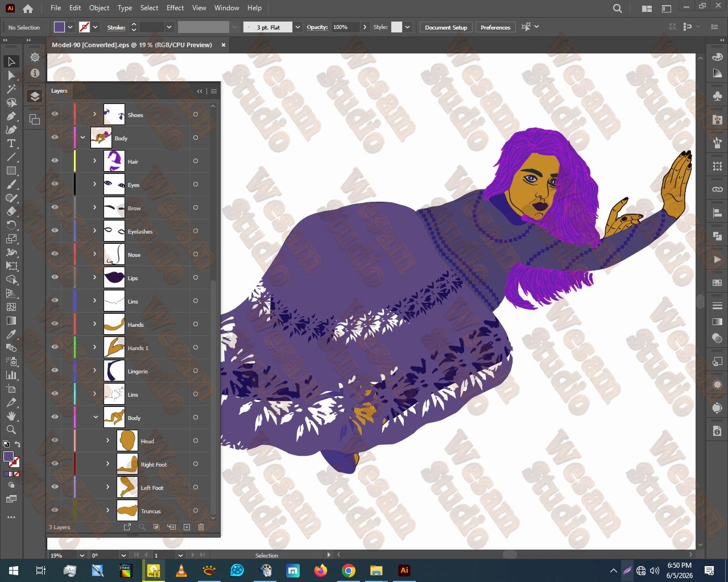The width and height of the screenshot is (728, 582).
Task: Hide the Lips layer
Action: pyautogui.click(x=55, y=277)
